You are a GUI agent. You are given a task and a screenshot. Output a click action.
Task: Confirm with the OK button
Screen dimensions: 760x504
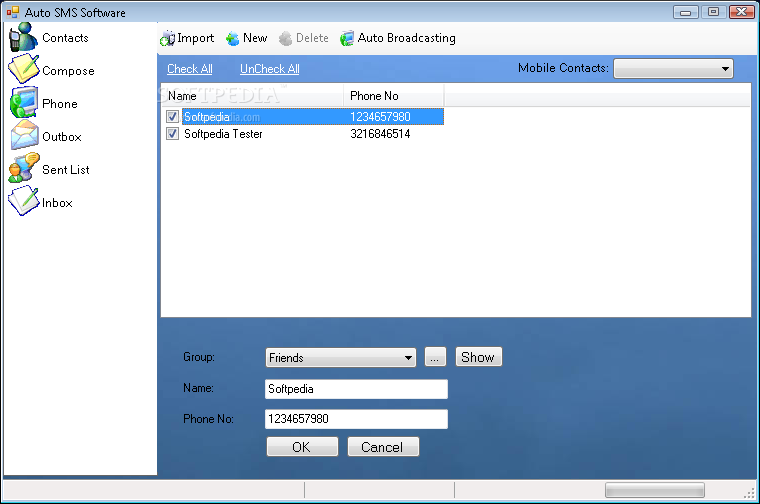pos(302,447)
